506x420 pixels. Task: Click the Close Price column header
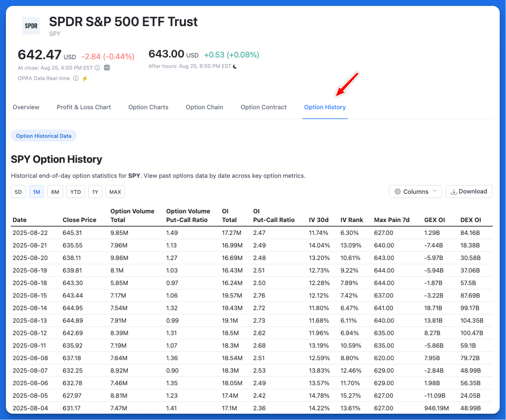[x=79, y=220]
